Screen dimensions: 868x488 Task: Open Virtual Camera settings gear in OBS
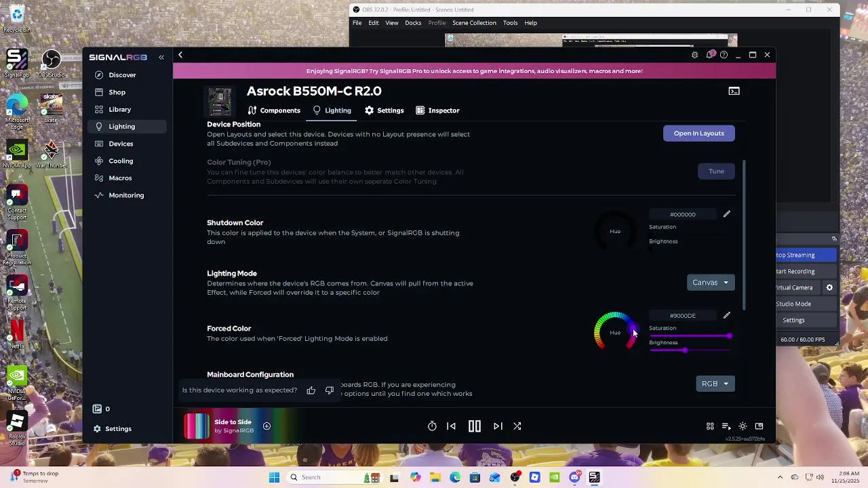click(x=829, y=287)
